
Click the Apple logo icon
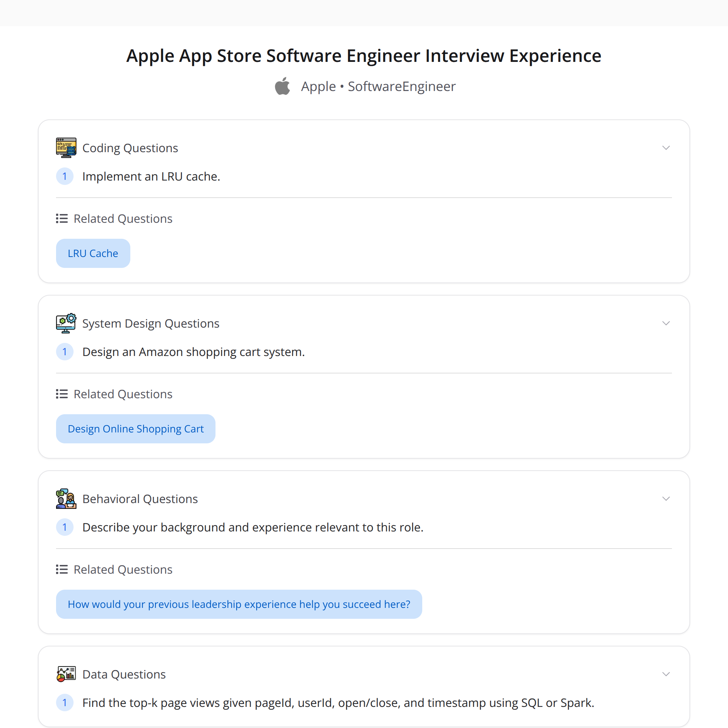click(x=282, y=86)
